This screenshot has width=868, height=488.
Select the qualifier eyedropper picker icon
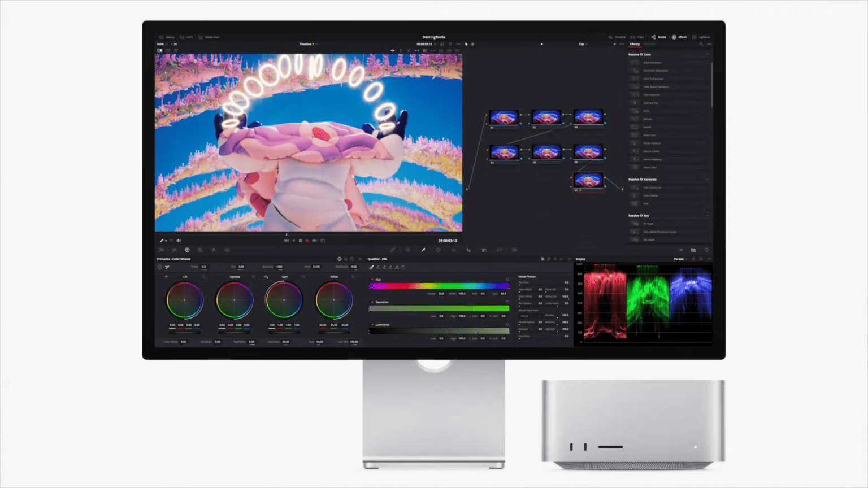(371, 267)
